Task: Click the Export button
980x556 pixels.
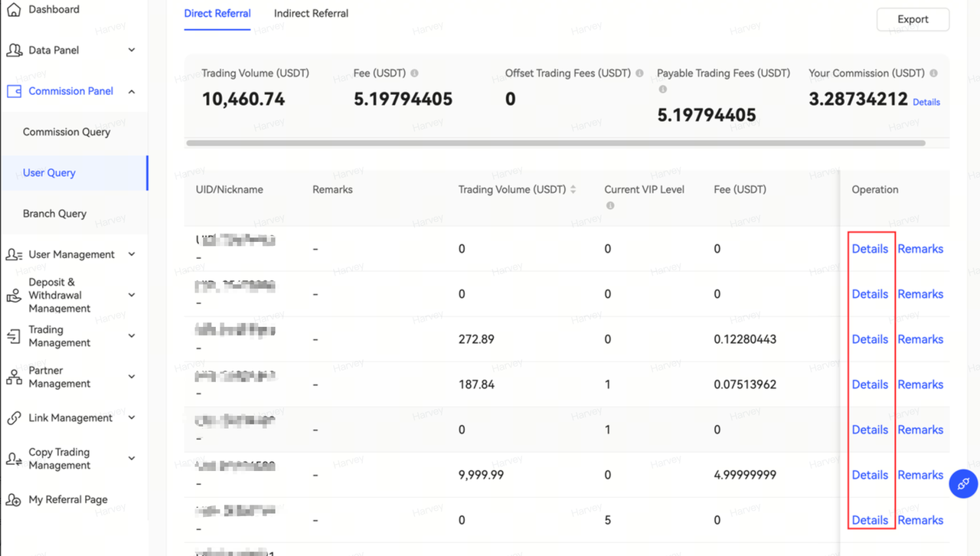Action: tap(913, 20)
